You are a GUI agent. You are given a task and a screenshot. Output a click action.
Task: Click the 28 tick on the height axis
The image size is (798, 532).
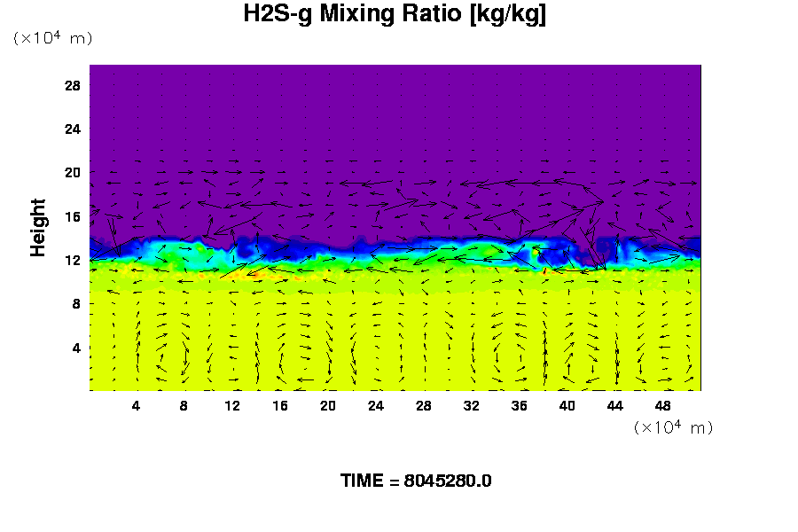tap(73, 85)
